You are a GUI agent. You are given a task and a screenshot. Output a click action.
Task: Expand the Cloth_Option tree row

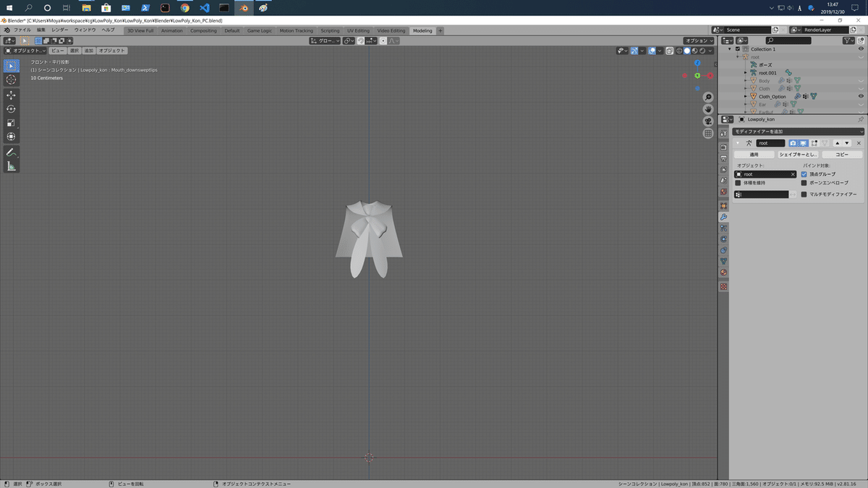pos(745,96)
